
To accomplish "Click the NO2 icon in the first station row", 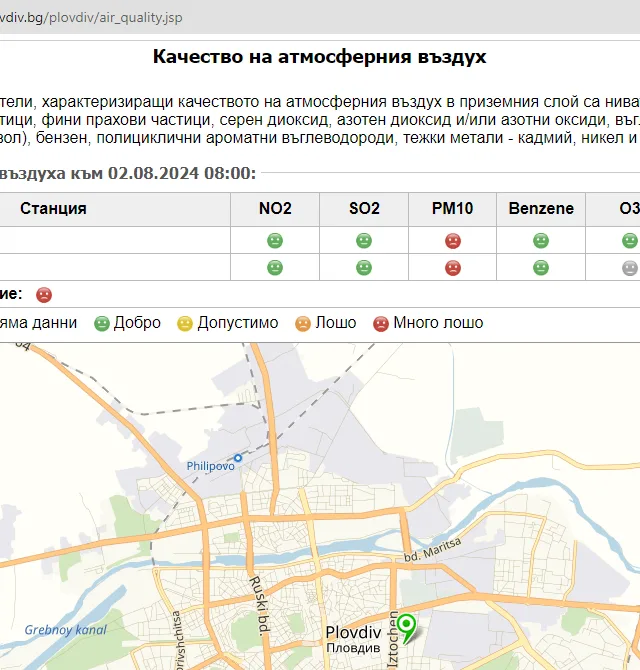I will point(275,241).
